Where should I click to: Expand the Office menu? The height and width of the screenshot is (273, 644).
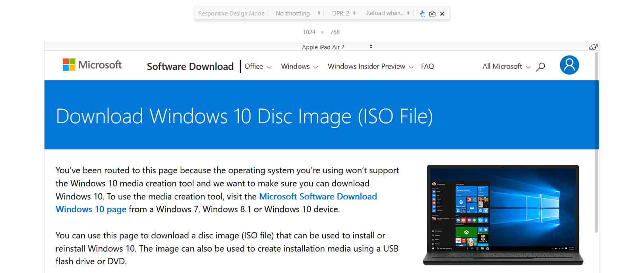click(258, 66)
